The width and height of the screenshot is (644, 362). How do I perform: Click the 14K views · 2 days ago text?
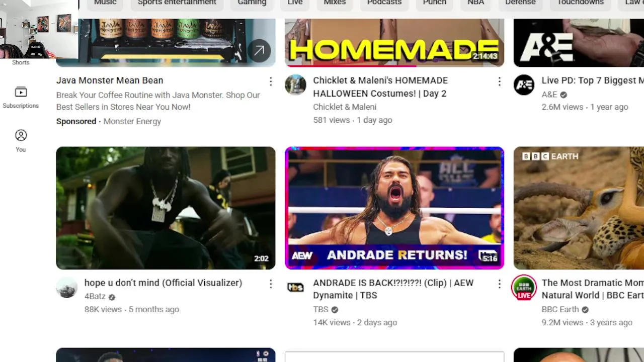coord(355,323)
